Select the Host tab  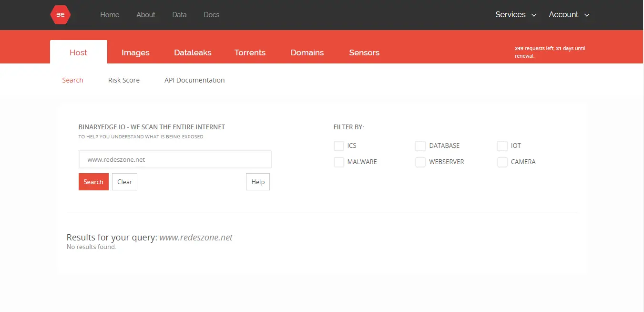(79, 52)
